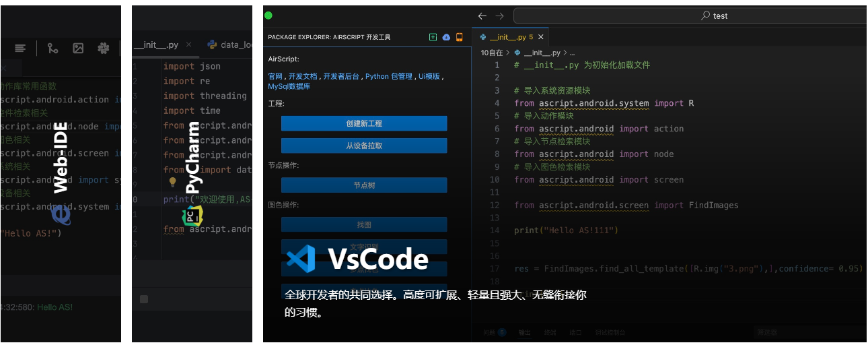The width and height of the screenshot is (868, 345).
Task: Click the 找图 button
Action: click(x=364, y=224)
